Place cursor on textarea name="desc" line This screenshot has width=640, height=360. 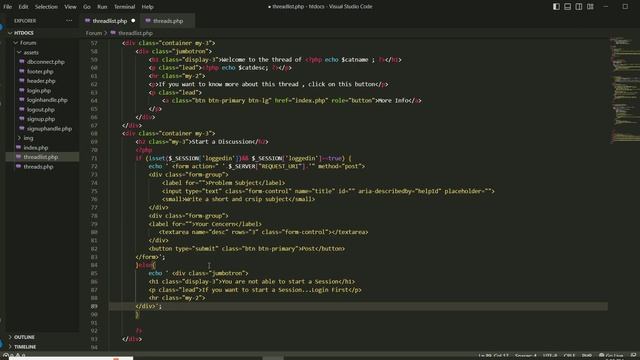pos(263,232)
